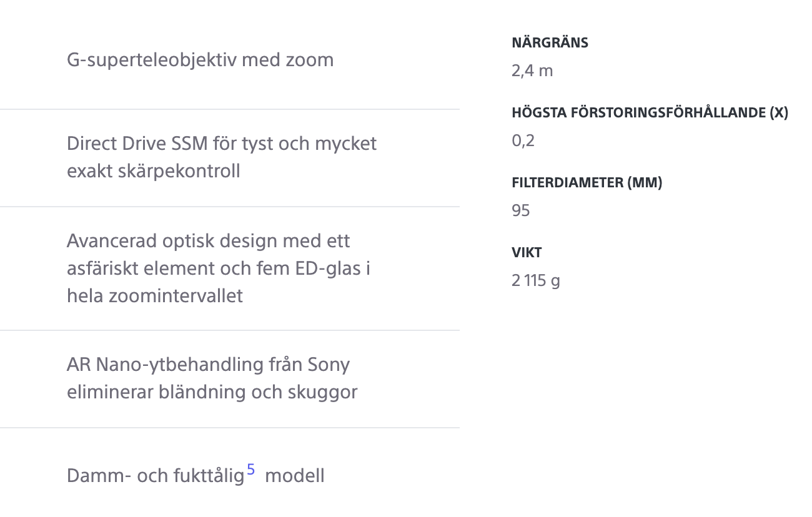812x517 pixels.
Task: Click the VIKT specification heading
Action: [527, 253]
